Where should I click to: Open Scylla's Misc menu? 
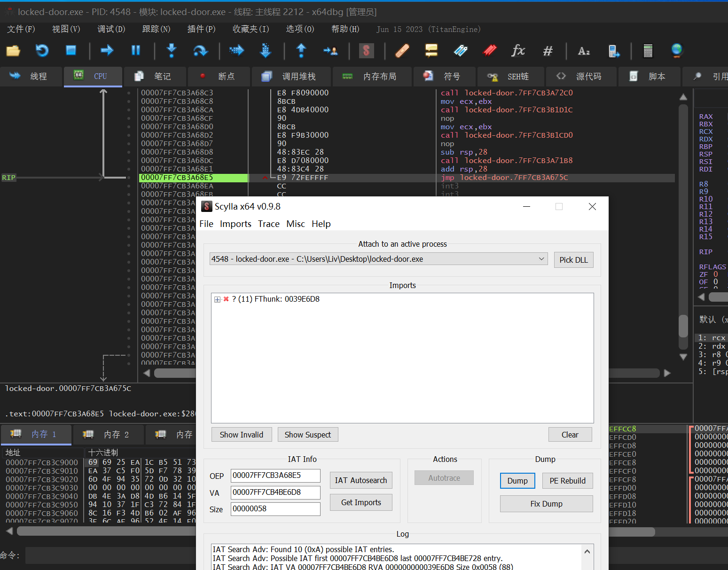click(296, 224)
